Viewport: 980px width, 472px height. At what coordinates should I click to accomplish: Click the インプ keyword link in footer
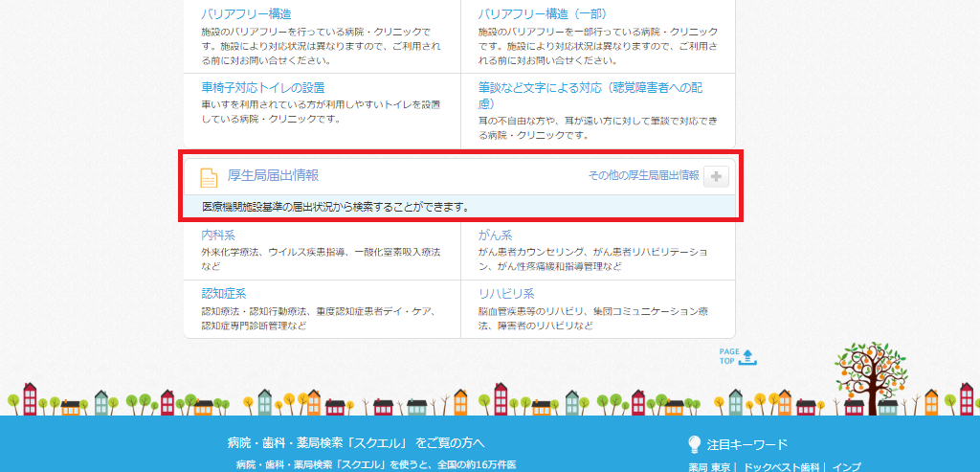pyautogui.click(x=846, y=467)
